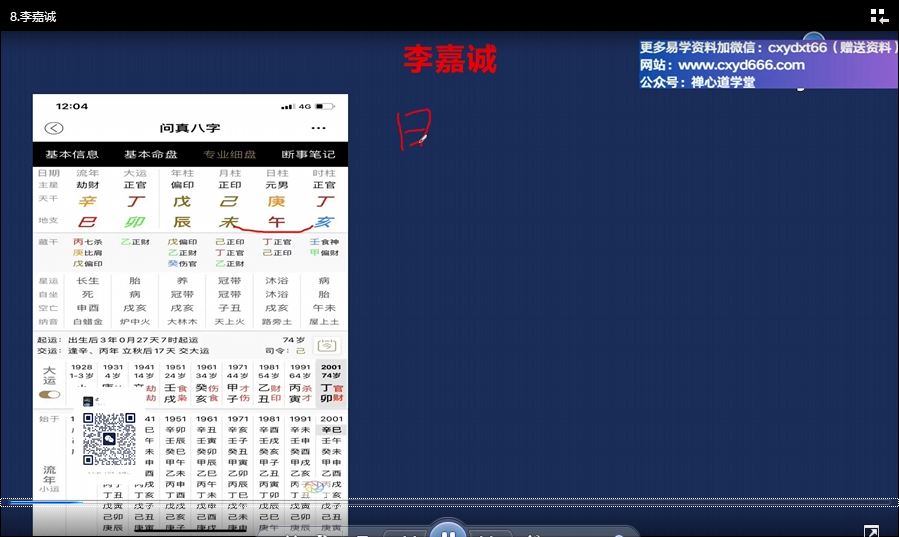
Task: Select 辛酉 year in the 1981 column
Action: [x=268, y=430]
